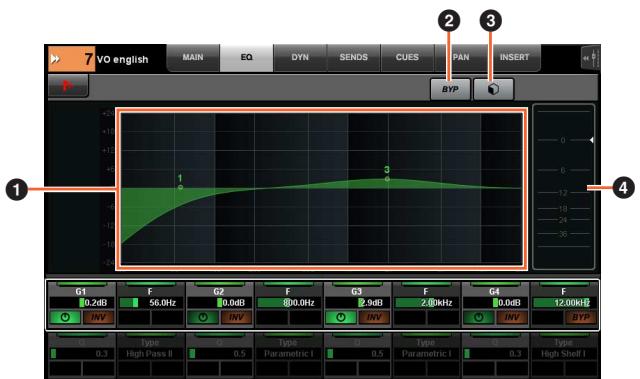This screenshot has height=379, width=640.
Task: Open the EQ preset cube icon
Action: pyautogui.click(x=493, y=89)
